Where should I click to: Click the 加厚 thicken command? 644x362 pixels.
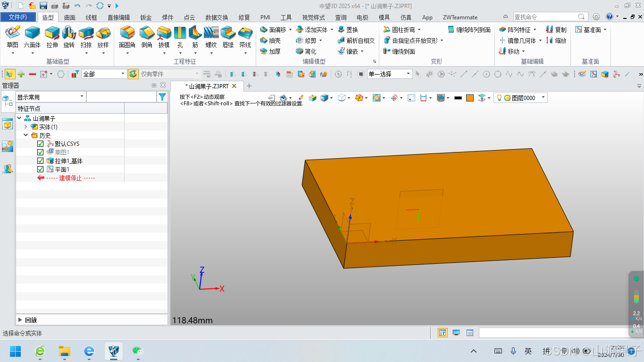coord(270,51)
